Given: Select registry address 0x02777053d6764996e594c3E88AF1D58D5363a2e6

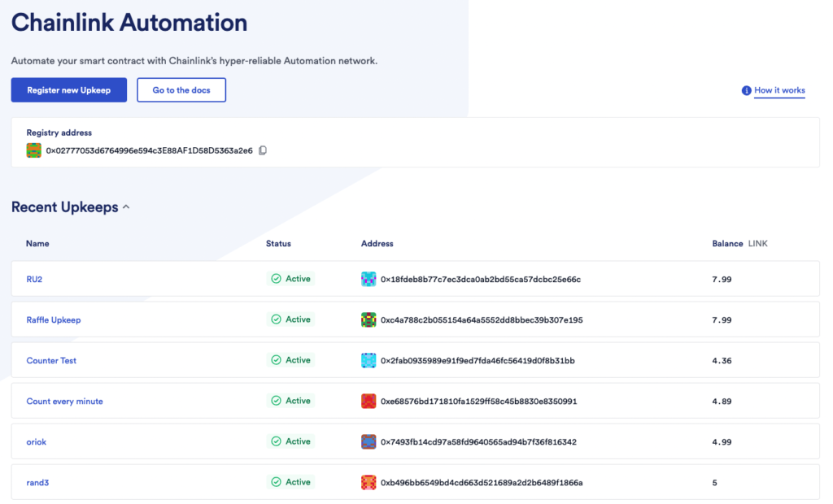Looking at the screenshot, I should pyautogui.click(x=150, y=151).
